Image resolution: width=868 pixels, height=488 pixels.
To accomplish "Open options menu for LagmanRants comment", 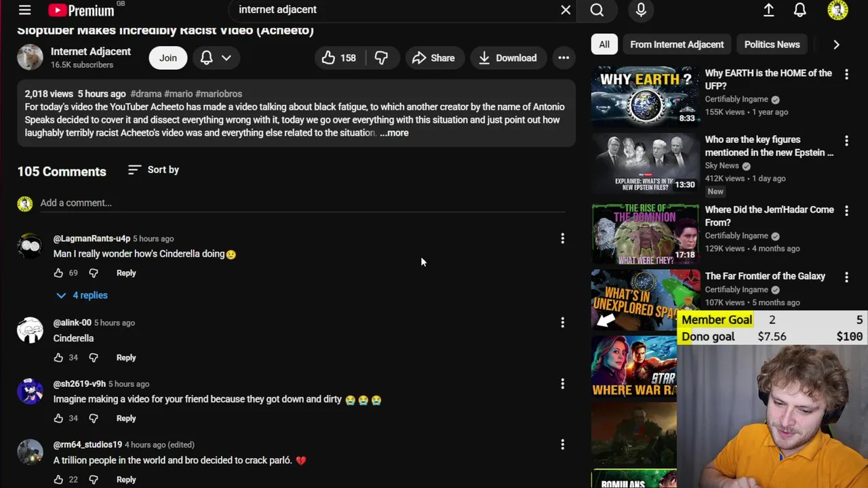I will click(562, 239).
